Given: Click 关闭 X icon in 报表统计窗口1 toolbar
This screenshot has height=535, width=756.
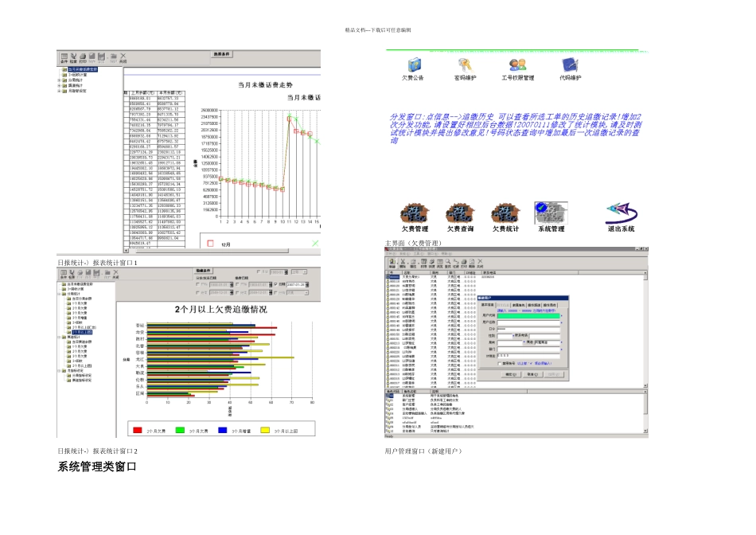Looking at the screenshot, I should (123, 57).
